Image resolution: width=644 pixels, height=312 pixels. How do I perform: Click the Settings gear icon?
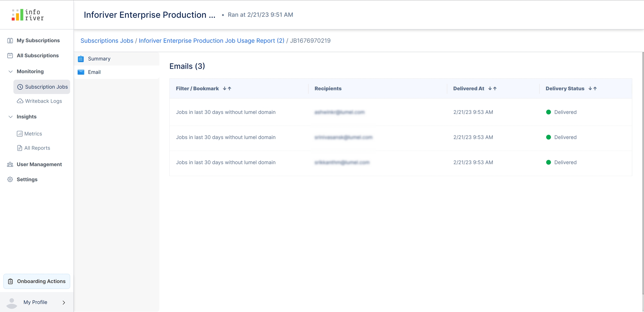[10, 180]
